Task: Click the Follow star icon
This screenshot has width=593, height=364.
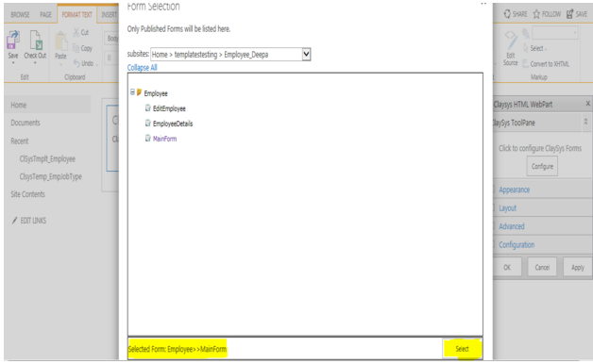Action: (x=536, y=14)
